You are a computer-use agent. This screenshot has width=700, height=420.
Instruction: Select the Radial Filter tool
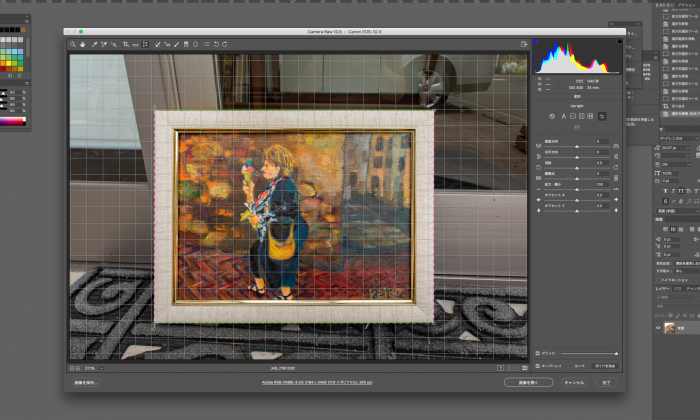pos(196,44)
